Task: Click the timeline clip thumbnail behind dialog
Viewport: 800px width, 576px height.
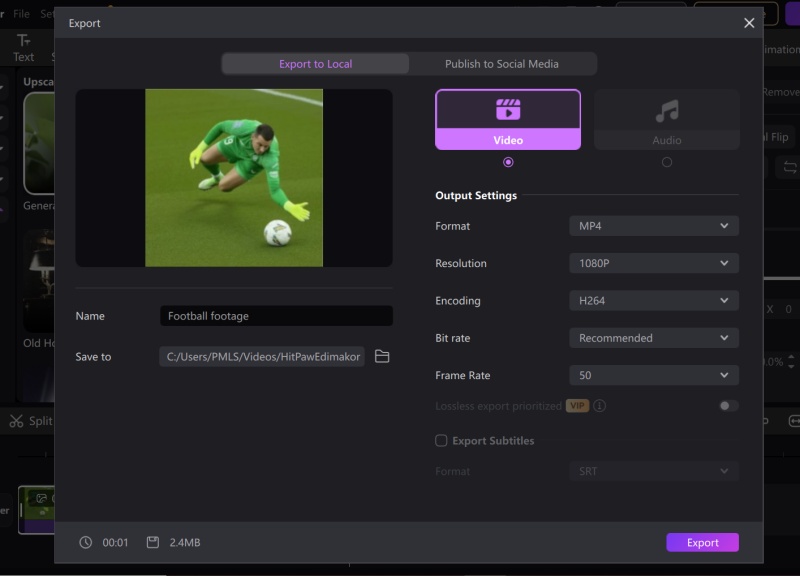Action: click(x=37, y=510)
